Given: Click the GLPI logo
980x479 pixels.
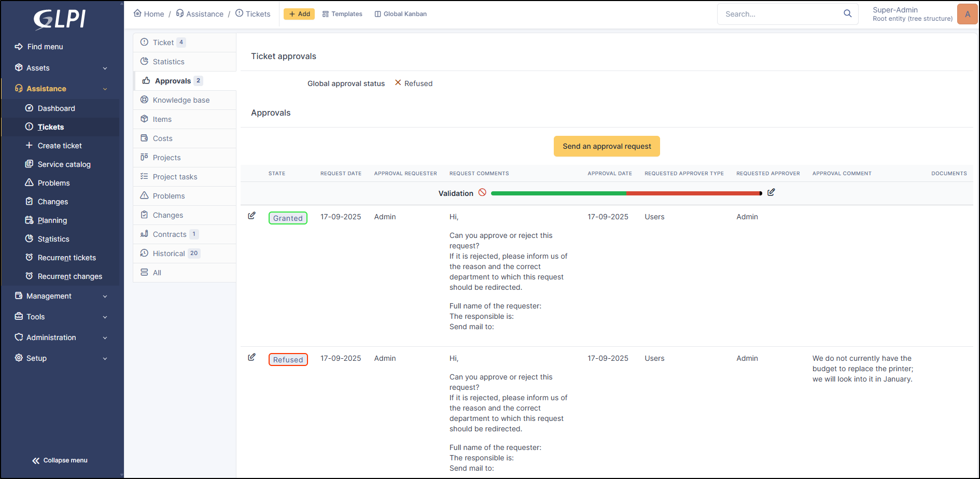Looking at the screenshot, I should pyautogui.click(x=60, y=20).
